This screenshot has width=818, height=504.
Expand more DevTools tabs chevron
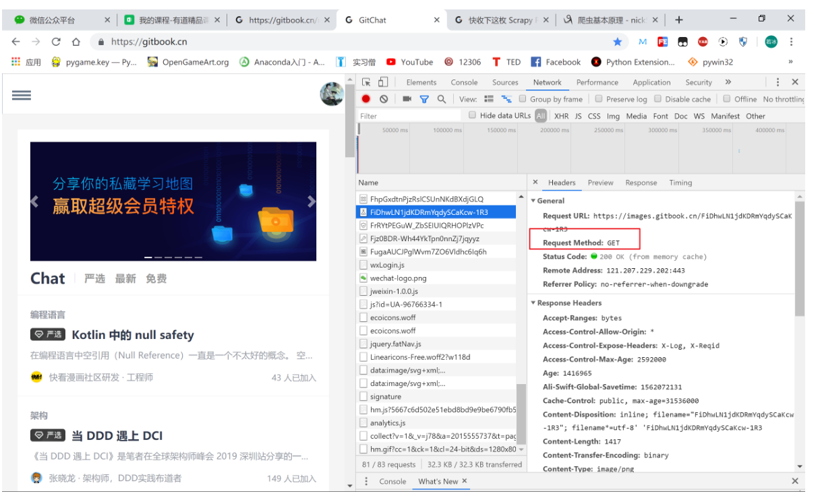[x=728, y=82]
